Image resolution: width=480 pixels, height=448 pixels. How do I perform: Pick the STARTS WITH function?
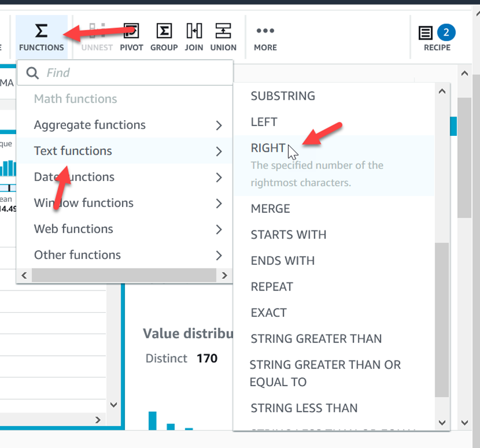click(x=288, y=235)
